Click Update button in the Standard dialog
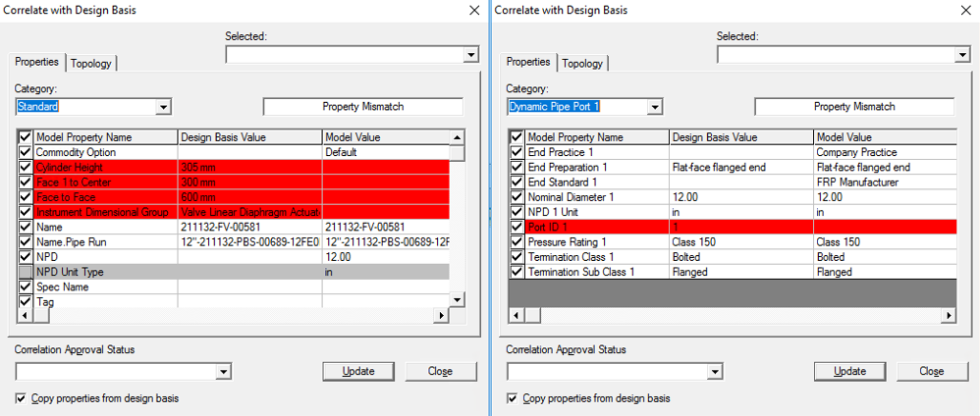 [358, 371]
